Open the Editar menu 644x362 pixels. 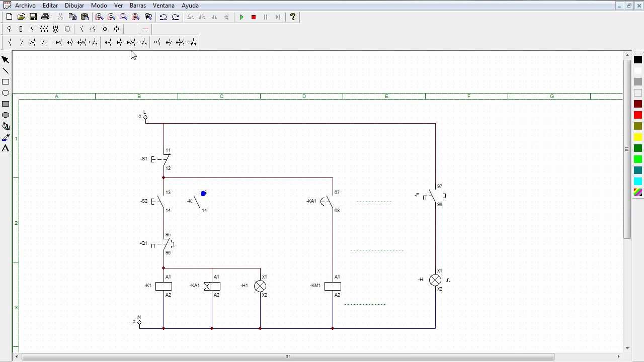click(50, 6)
